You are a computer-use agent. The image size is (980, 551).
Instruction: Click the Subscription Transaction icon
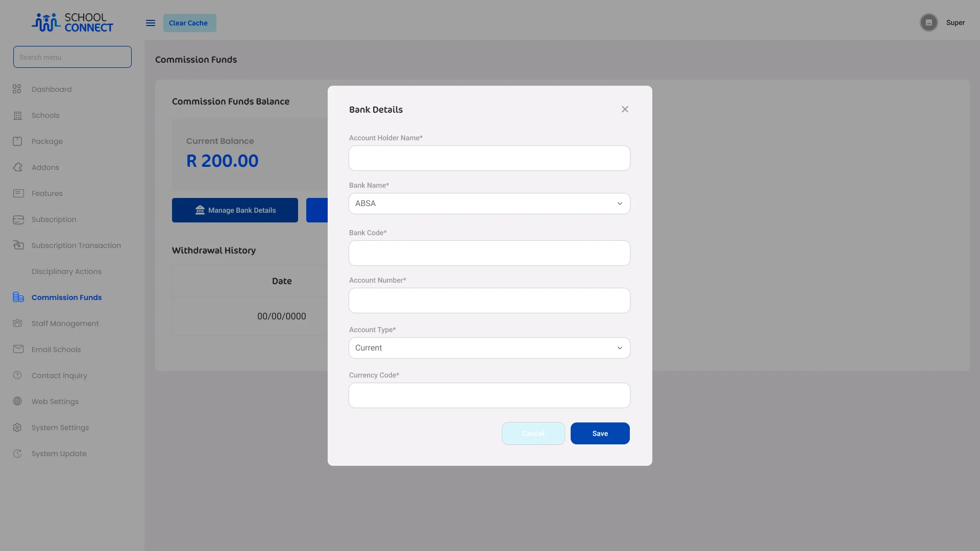18,245
